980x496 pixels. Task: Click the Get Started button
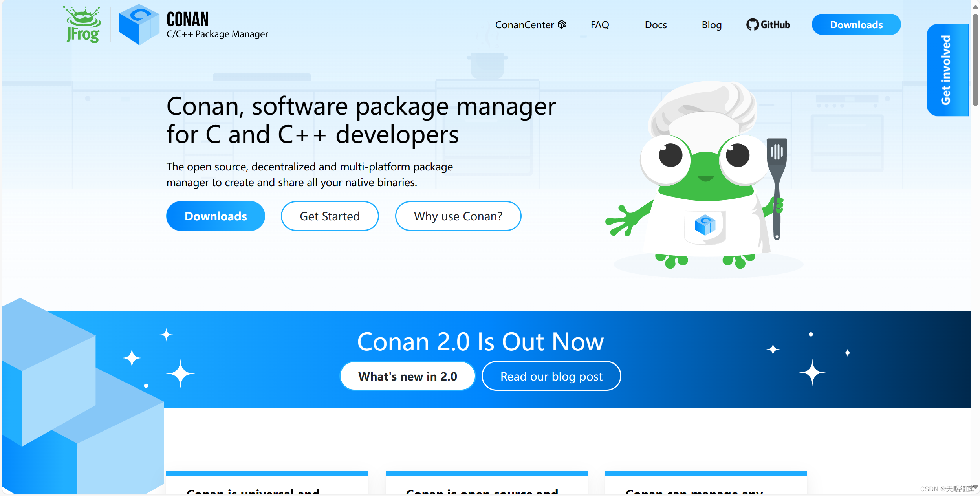[330, 216]
